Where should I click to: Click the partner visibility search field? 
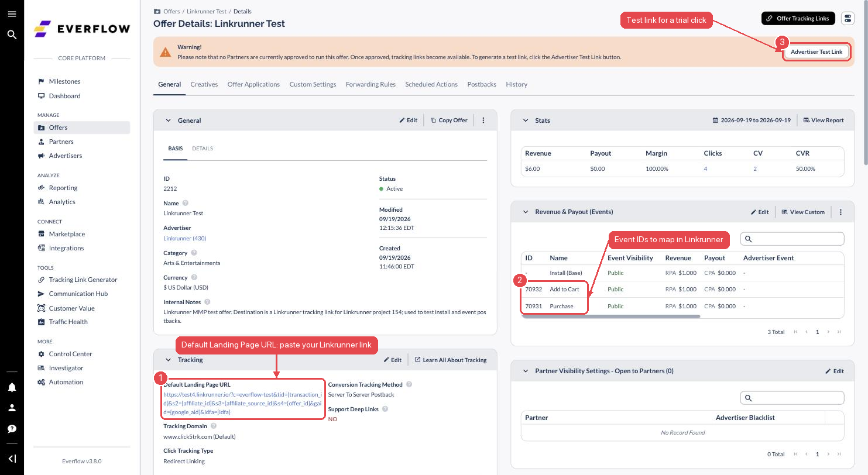click(792, 398)
